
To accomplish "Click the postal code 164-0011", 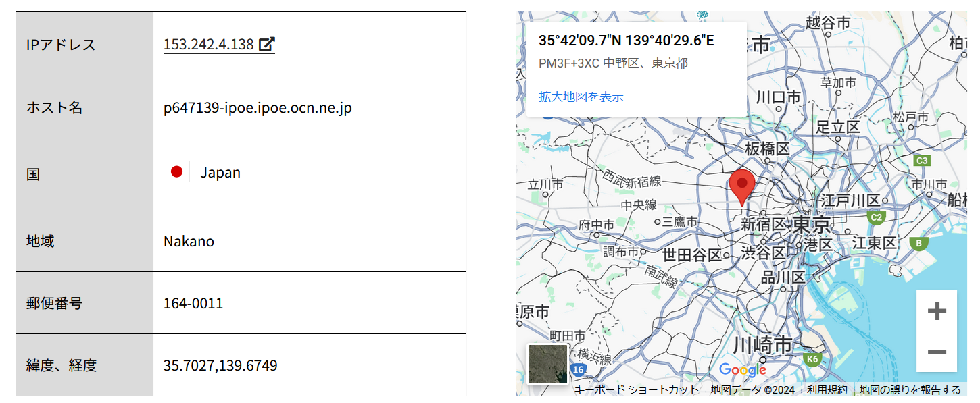I will tap(193, 303).
